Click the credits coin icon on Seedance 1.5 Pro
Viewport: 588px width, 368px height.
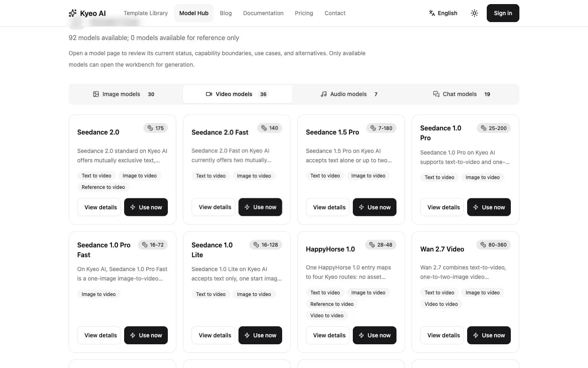point(373,128)
